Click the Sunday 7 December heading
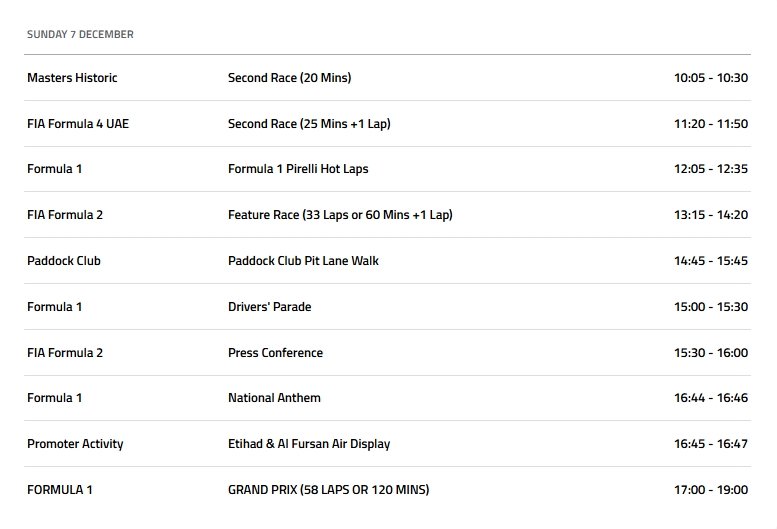777x529 pixels. point(80,34)
